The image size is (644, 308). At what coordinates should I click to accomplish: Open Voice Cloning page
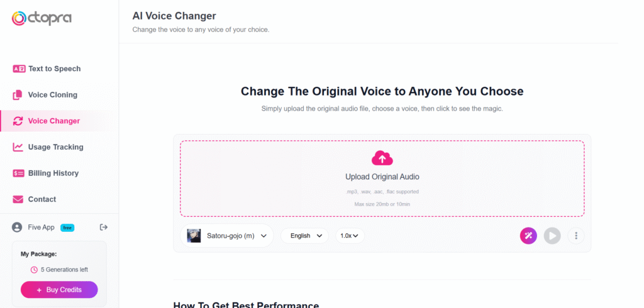(x=45, y=95)
